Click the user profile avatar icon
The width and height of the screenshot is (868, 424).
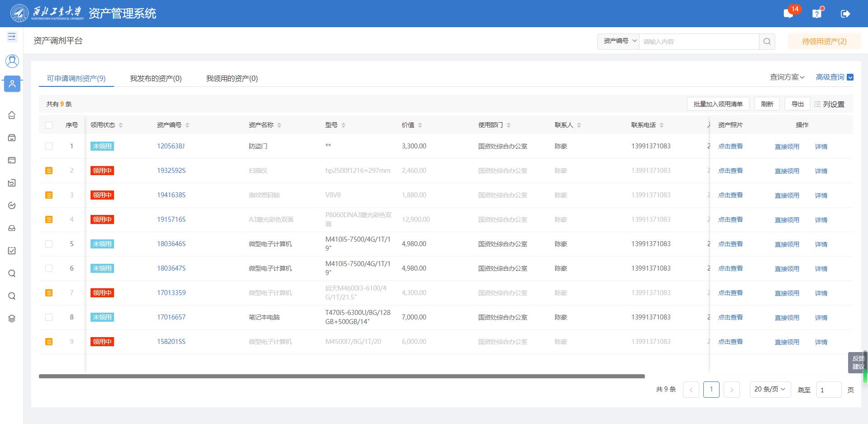[12, 61]
